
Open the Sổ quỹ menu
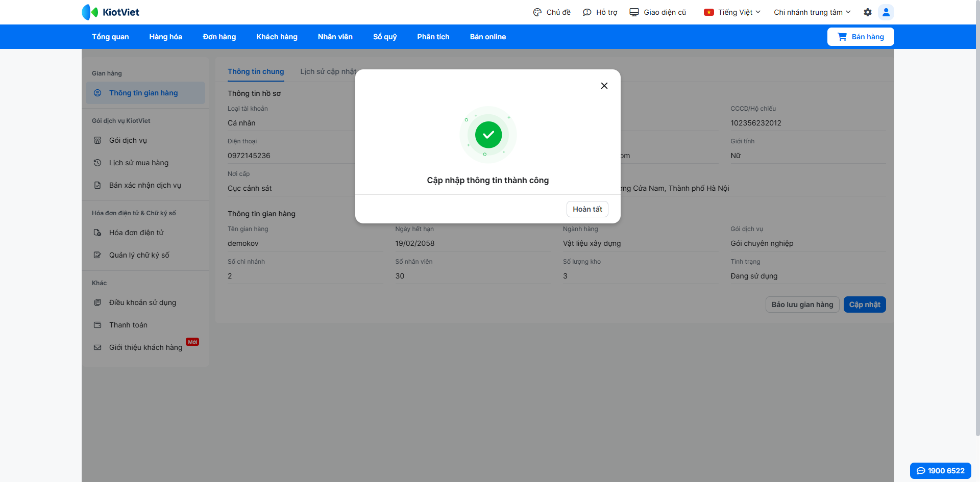coord(384,37)
